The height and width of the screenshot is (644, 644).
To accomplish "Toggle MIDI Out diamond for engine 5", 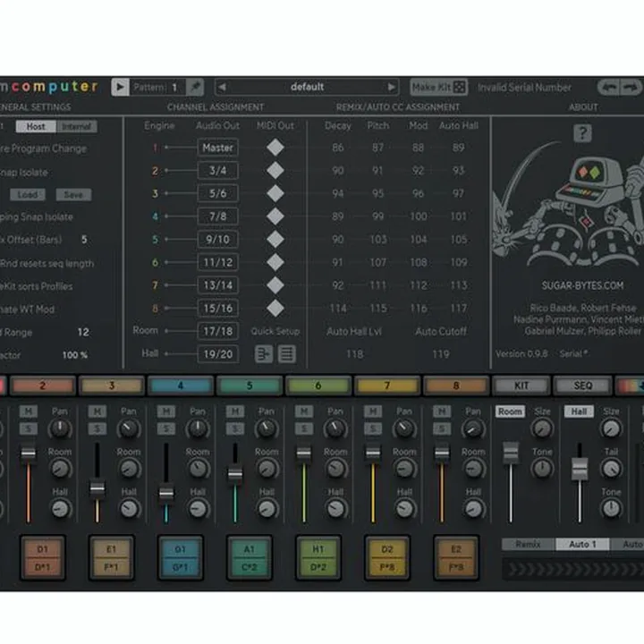I will [275, 240].
